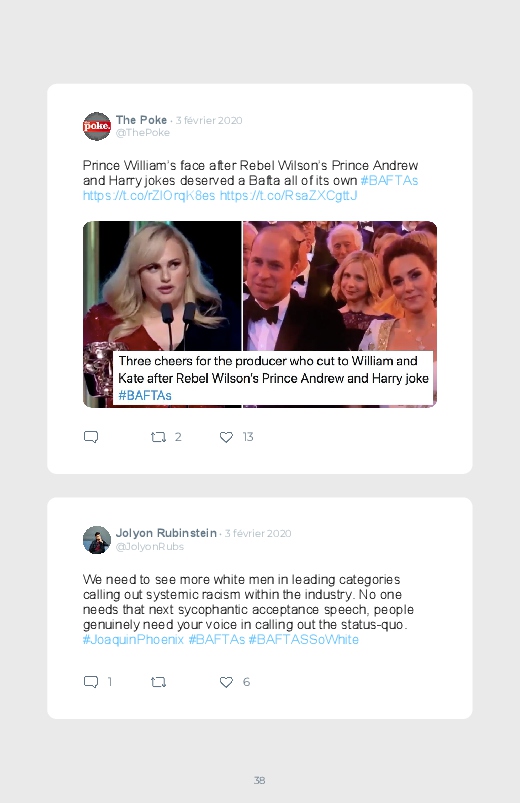Reply to Jolyon Rubinstein's tweet
The height and width of the screenshot is (803, 520).
(x=91, y=682)
